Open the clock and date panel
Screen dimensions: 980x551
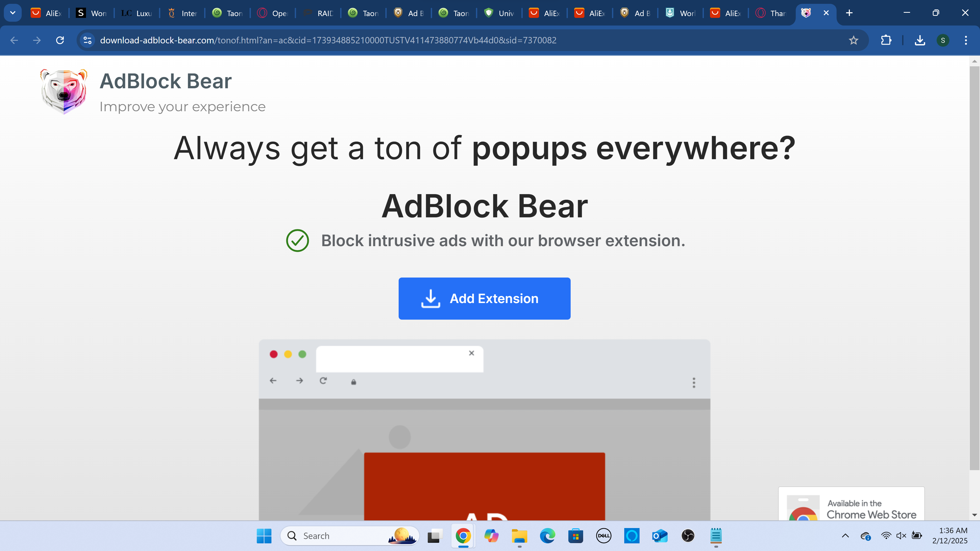coord(950,536)
